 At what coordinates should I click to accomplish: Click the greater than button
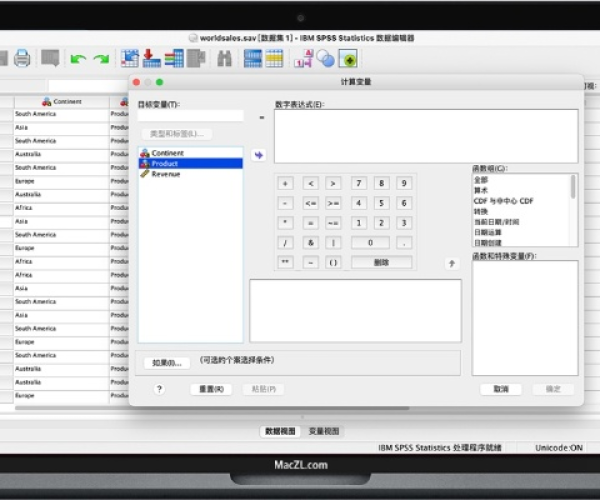(x=333, y=183)
